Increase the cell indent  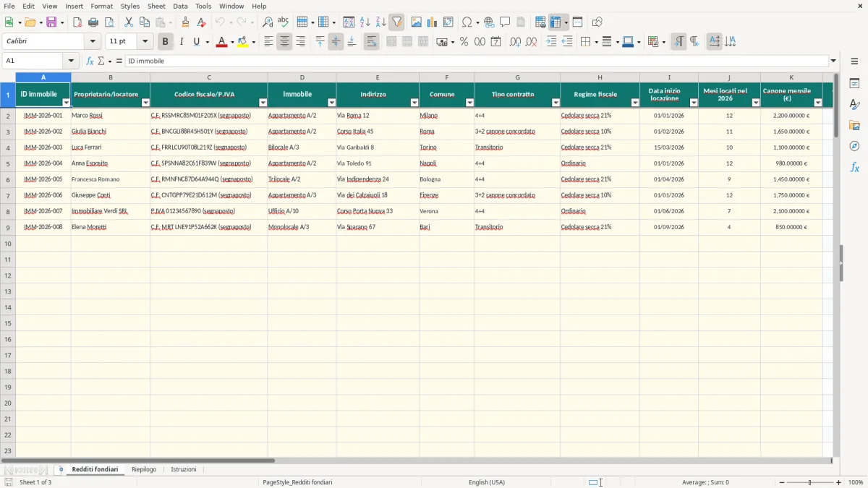coord(551,42)
